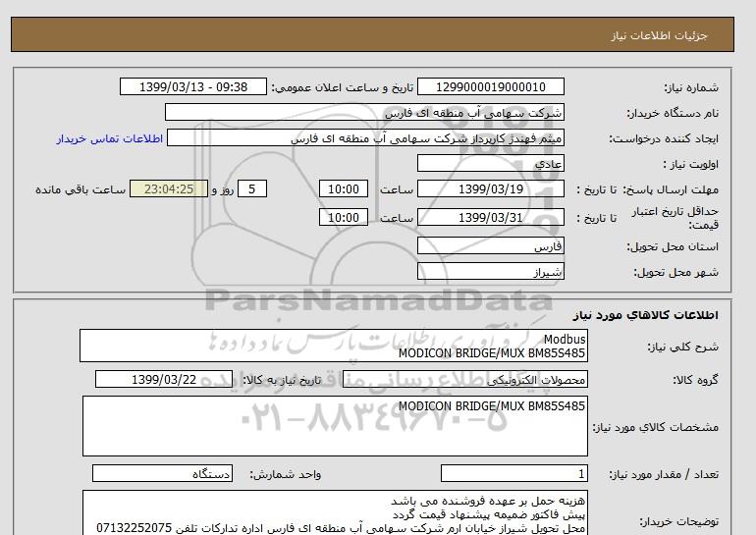
Task: Click the price validity date 1399/03/31
Action: (x=490, y=217)
